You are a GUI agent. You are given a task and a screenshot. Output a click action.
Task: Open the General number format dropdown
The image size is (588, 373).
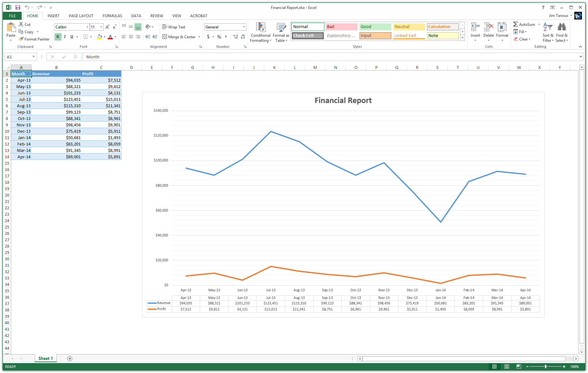pyautogui.click(x=244, y=27)
